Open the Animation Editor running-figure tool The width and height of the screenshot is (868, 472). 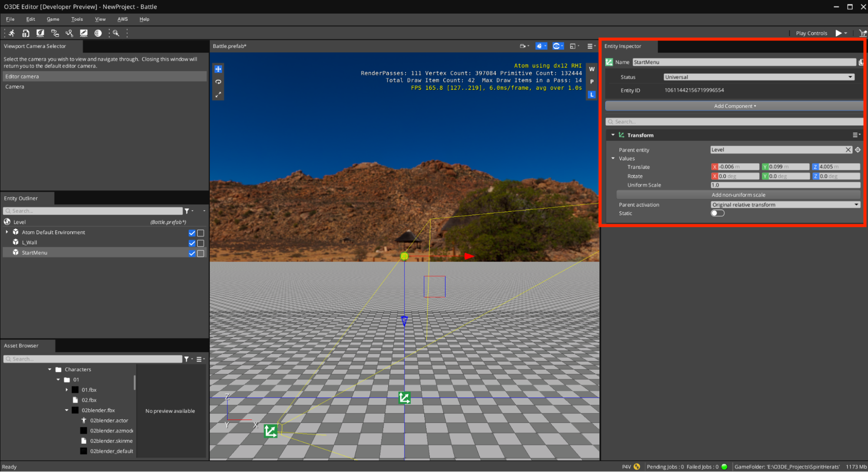coord(12,33)
